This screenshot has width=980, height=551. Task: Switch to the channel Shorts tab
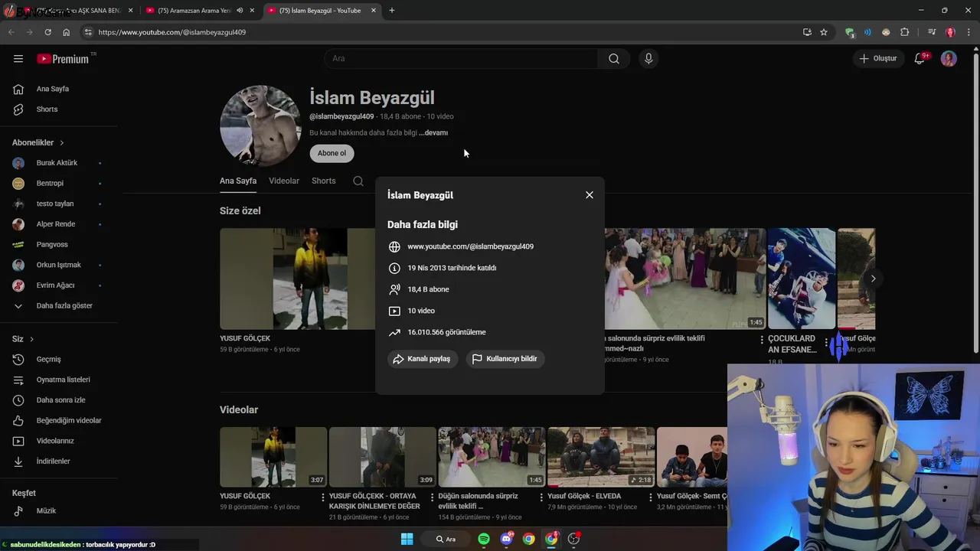324,181
